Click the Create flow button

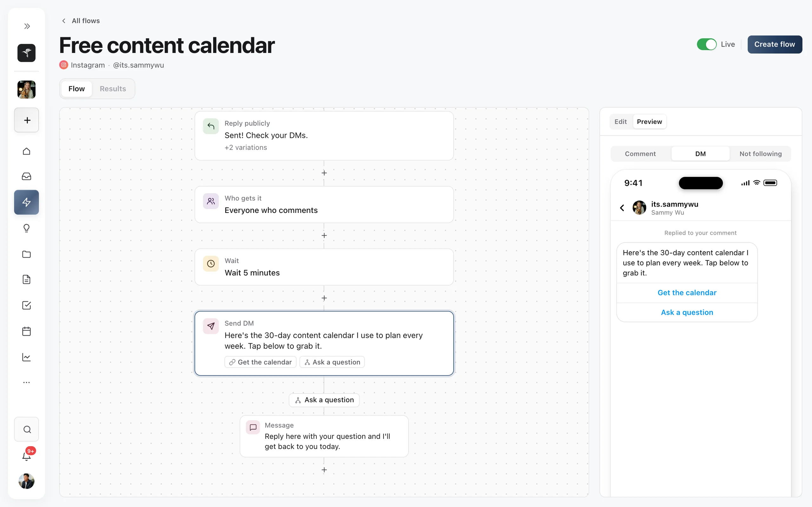(x=775, y=44)
